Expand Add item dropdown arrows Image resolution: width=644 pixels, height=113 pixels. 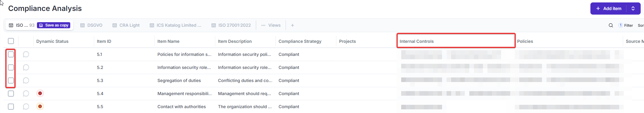tap(633, 9)
